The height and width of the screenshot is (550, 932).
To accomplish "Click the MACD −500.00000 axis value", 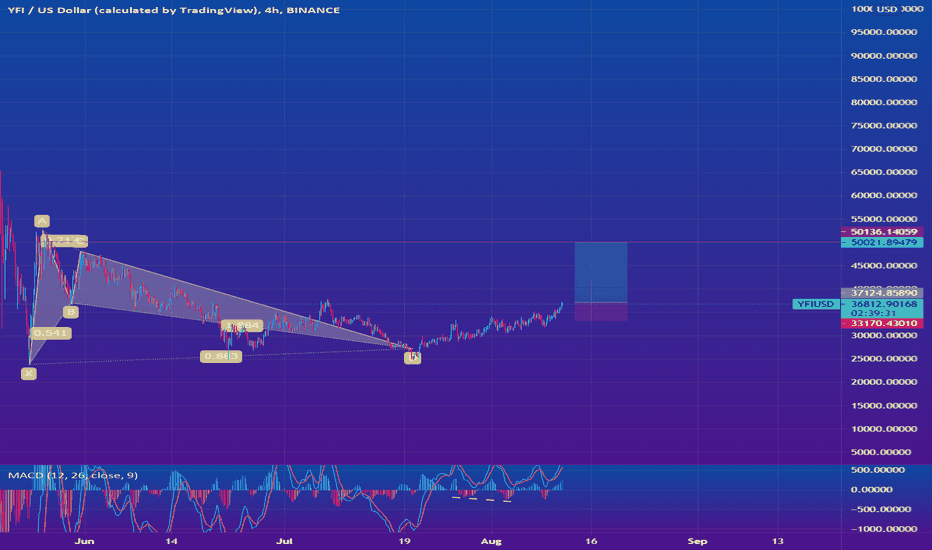I will 881,509.
